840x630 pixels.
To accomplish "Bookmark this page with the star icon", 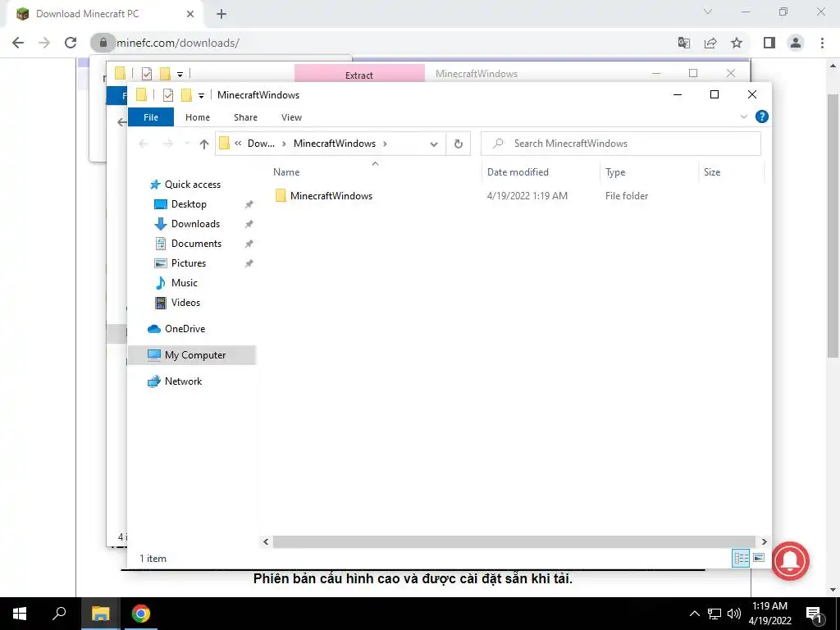I will (x=737, y=43).
